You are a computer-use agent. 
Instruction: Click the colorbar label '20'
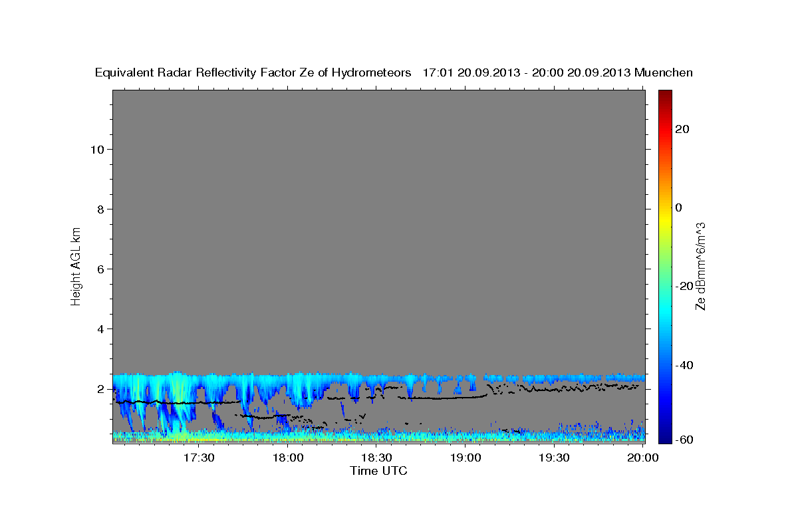(682, 129)
